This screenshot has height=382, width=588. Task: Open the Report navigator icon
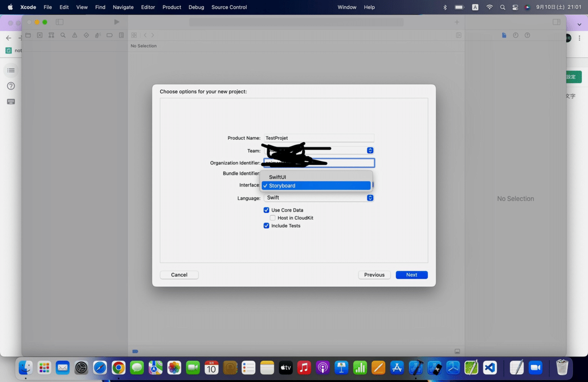[121, 35]
